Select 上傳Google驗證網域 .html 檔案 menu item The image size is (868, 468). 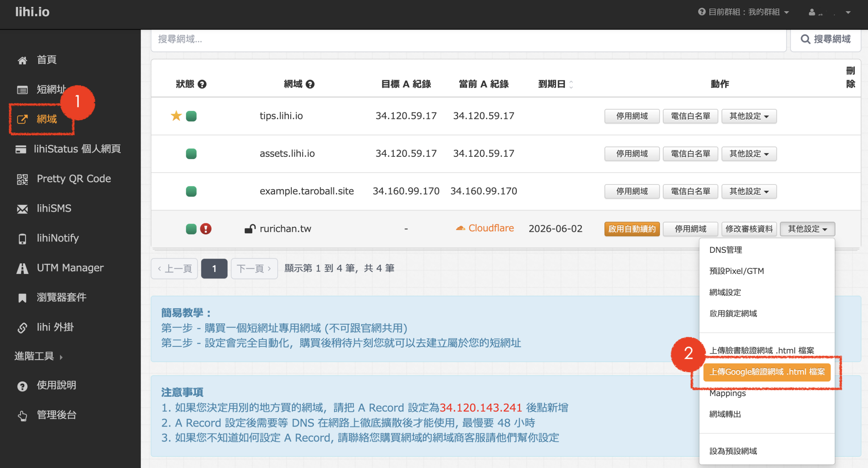tap(767, 372)
